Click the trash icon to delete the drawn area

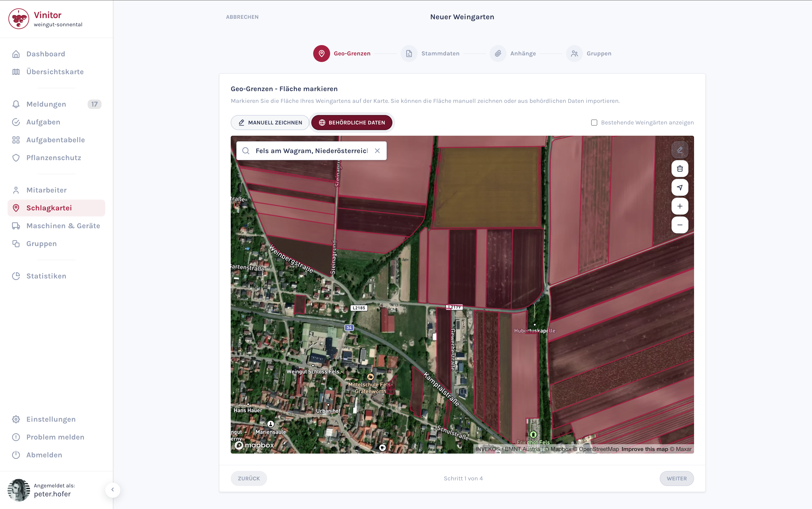tap(680, 169)
